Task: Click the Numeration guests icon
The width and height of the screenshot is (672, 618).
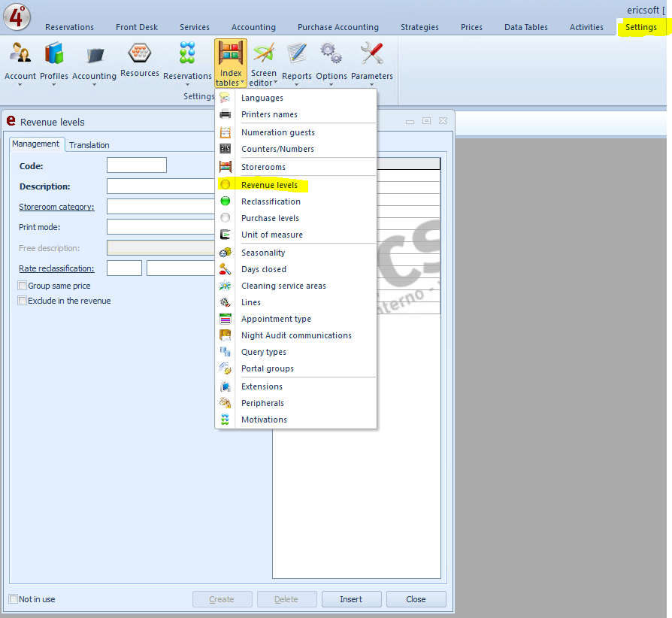Action: tap(225, 132)
